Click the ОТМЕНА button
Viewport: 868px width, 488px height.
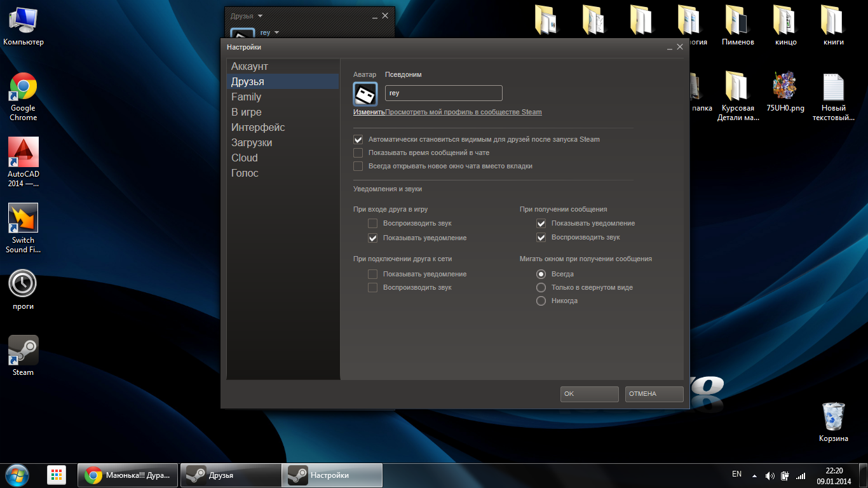click(654, 394)
